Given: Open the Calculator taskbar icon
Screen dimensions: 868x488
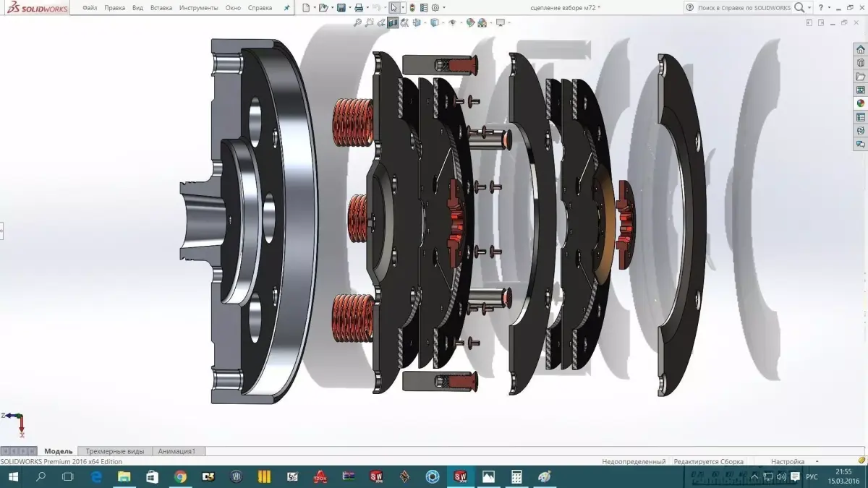Looking at the screenshot, I should [516, 477].
